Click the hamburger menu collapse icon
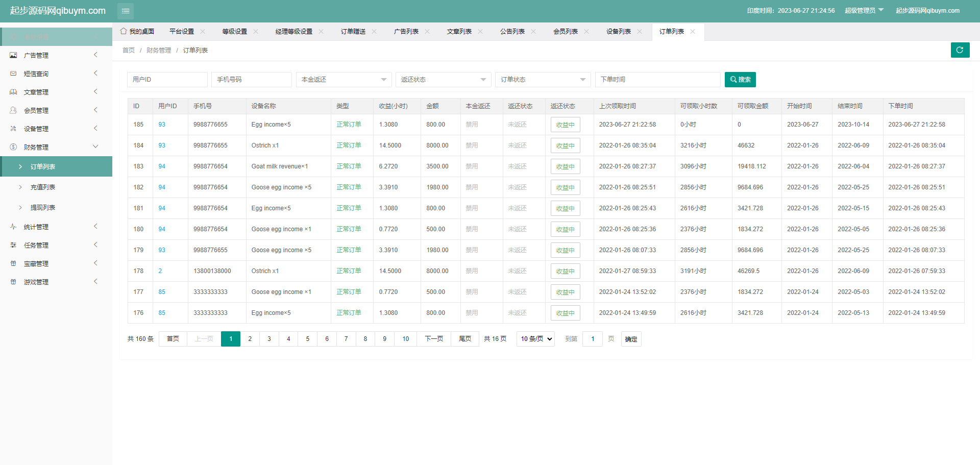Viewport: 980px width, 465px height. pos(125,11)
